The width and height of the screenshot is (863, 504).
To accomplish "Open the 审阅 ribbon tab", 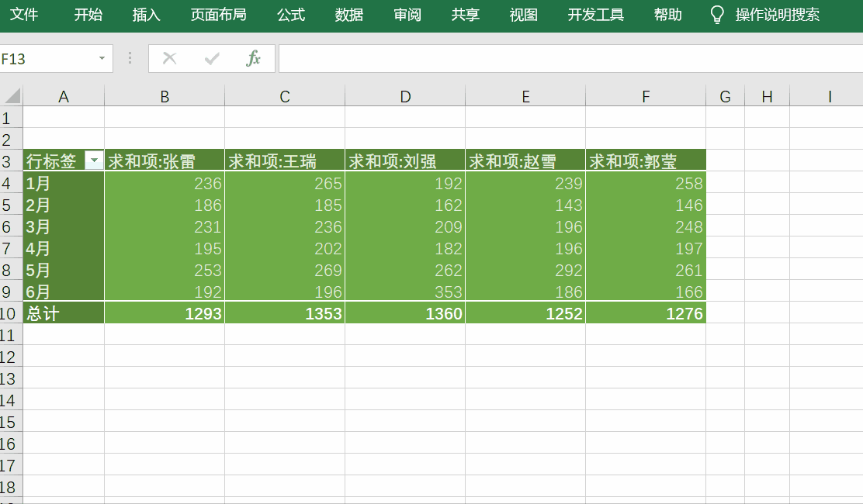I will 407,14.
